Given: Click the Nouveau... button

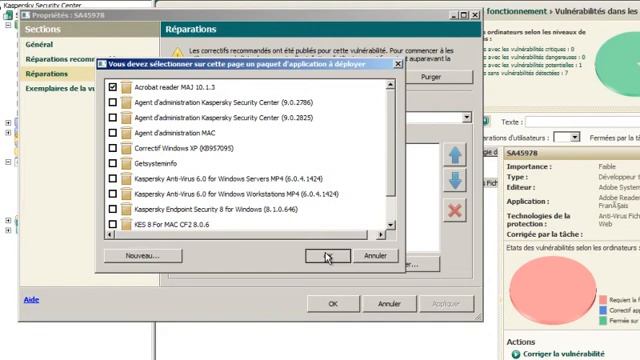Looking at the screenshot, I should click(x=143, y=256).
